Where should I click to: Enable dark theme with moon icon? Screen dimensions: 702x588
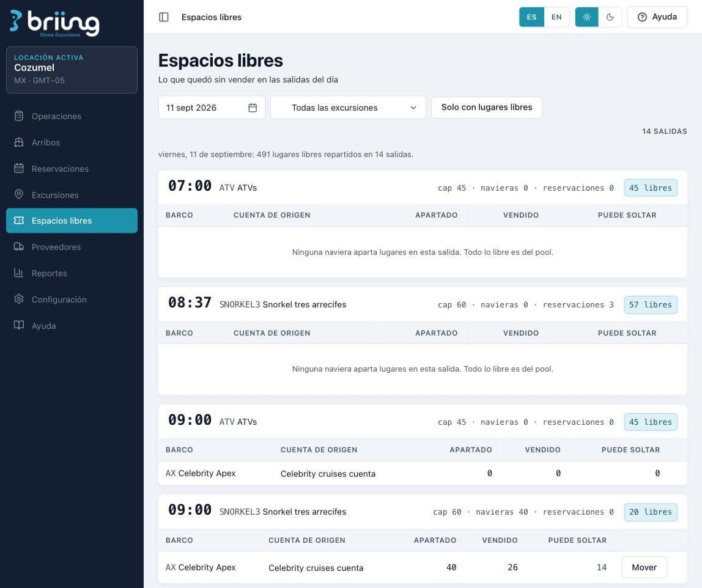tap(610, 17)
